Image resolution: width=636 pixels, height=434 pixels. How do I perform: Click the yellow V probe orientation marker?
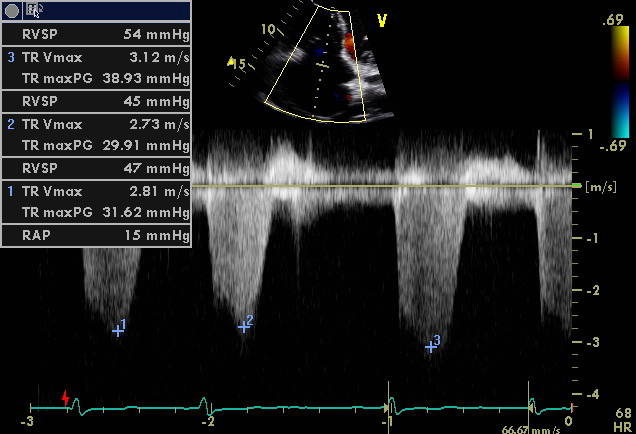click(381, 20)
